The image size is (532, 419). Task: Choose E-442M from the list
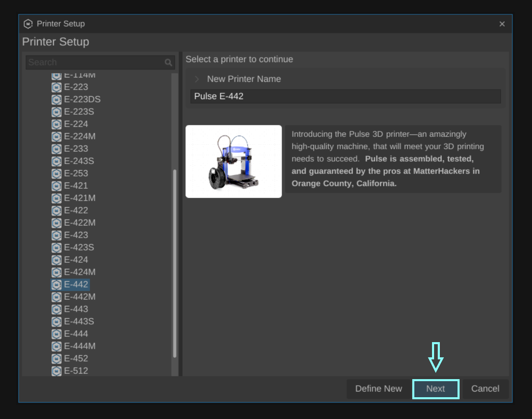[x=80, y=297]
